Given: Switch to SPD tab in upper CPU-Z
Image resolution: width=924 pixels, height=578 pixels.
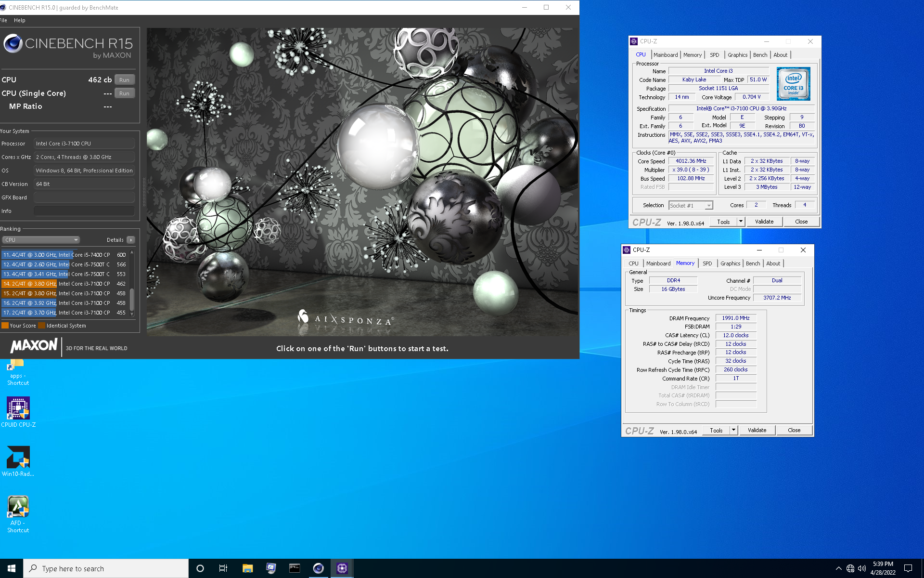Looking at the screenshot, I should (x=715, y=55).
